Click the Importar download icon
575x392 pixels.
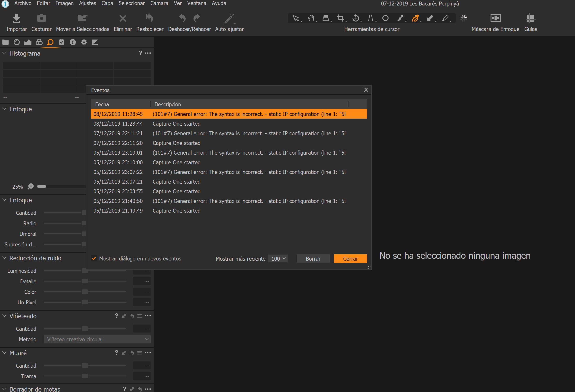16,18
